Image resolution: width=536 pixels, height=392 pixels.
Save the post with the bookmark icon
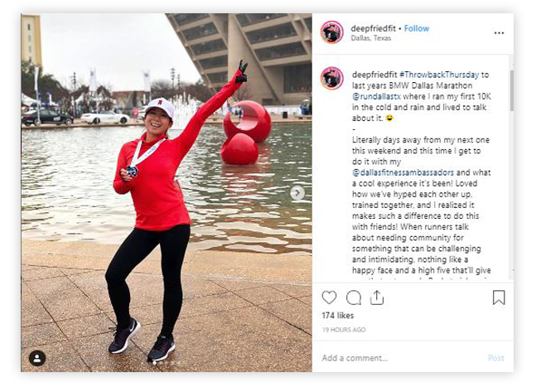499,298
